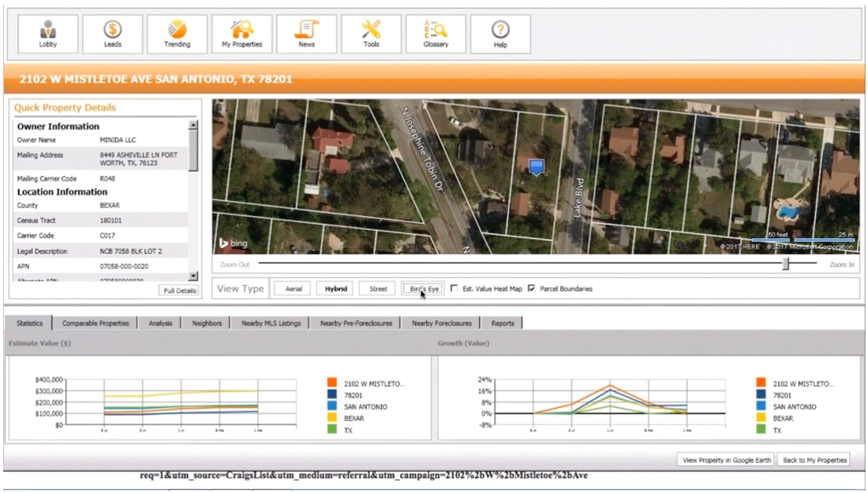Open the Neighbors tab
Screen dimensions: 868x493
[x=207, y=323]
